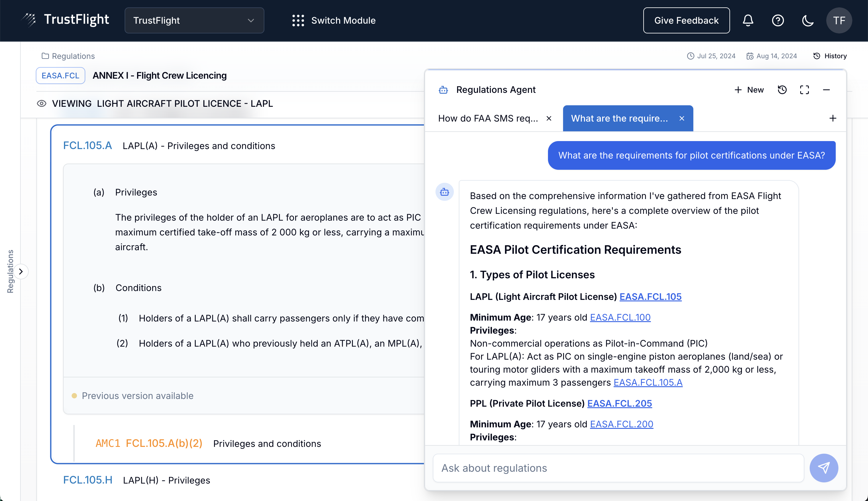
Task: Click the Regulations breadcrumb folder icon
Action: tap(45, 56)
